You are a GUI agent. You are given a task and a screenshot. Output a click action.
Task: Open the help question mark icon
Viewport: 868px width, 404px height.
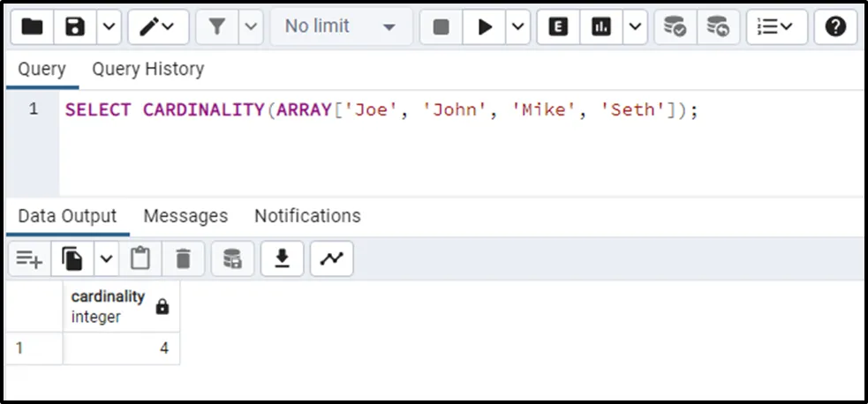[x=835, y=27]
